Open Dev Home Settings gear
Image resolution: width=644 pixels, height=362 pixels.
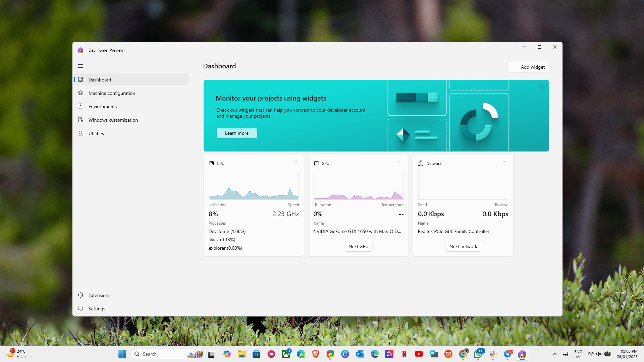point(97,308)
